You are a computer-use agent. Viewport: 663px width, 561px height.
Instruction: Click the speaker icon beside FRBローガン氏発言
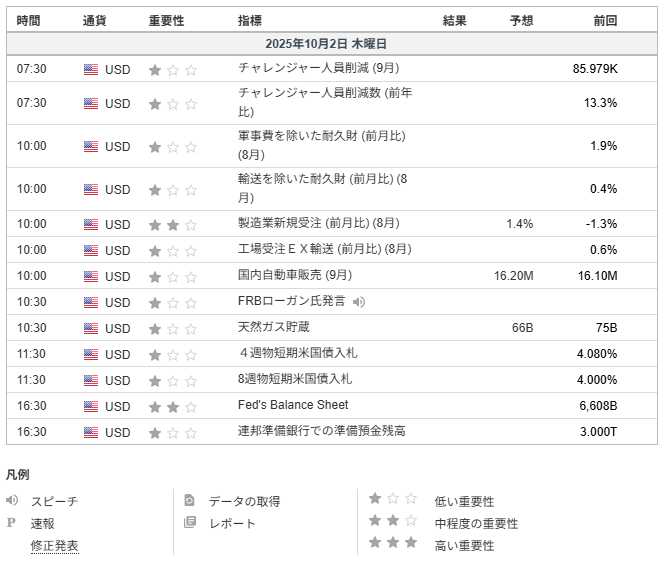359,301
